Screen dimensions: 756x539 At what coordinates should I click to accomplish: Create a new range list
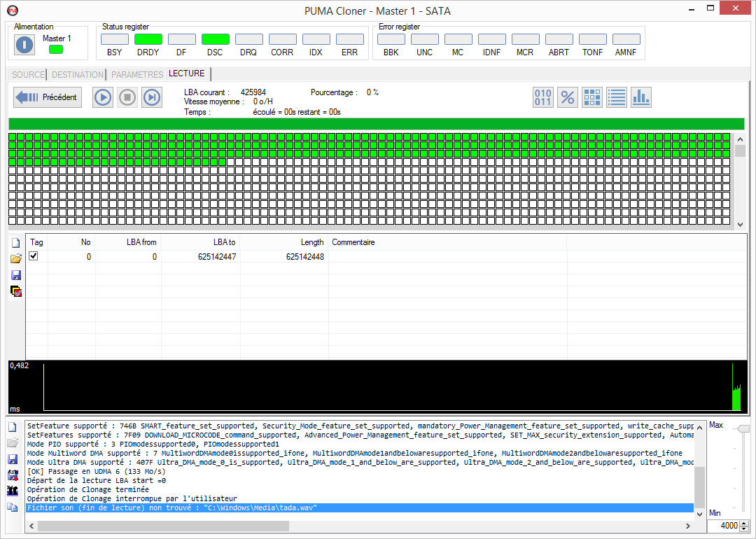[16, 243]
